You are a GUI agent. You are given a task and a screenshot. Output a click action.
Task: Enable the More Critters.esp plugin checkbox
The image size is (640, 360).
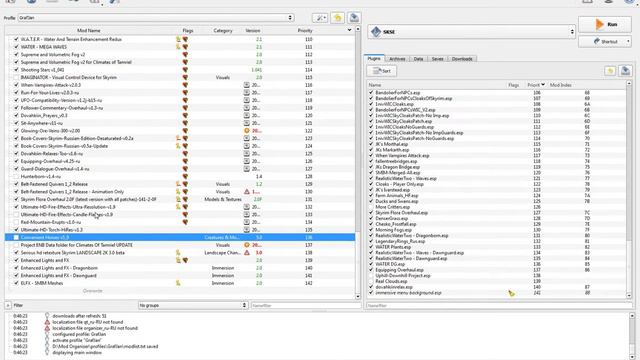click(371, 207)
